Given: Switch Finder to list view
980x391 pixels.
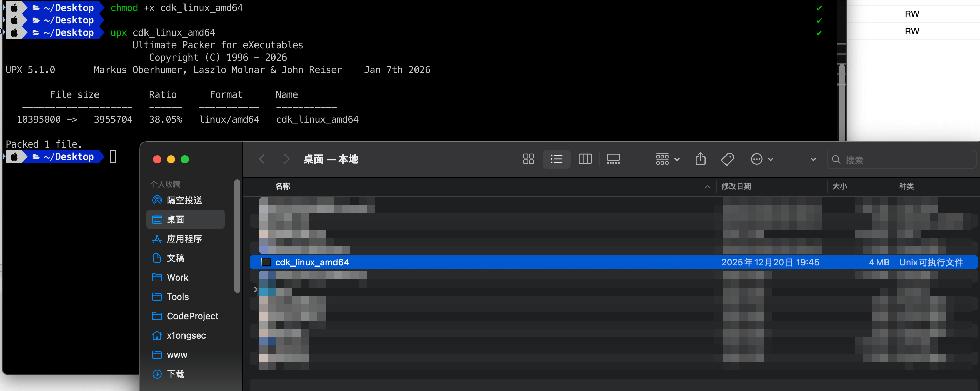Looking at the screenshot, I should coord(557,159).
